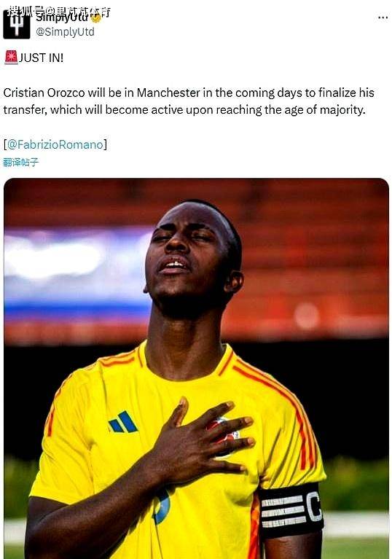
Task: Click the captain armband with letter C
Action: [x=291, y=509]
